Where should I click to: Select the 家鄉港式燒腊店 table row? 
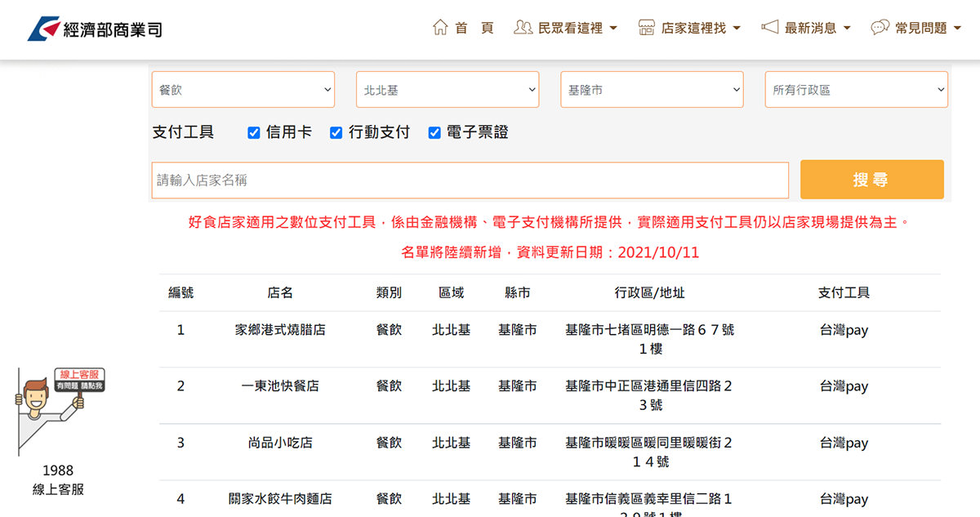click(280, 331)
